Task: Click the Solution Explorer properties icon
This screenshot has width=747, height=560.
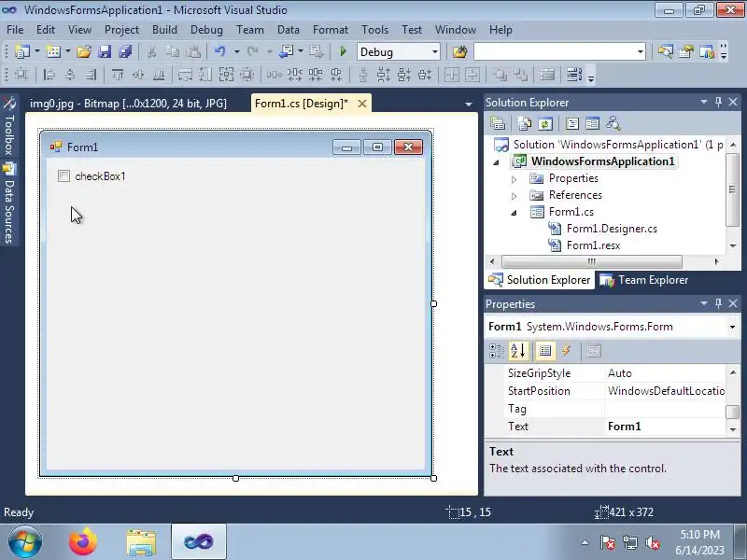Action: (498, 124)
